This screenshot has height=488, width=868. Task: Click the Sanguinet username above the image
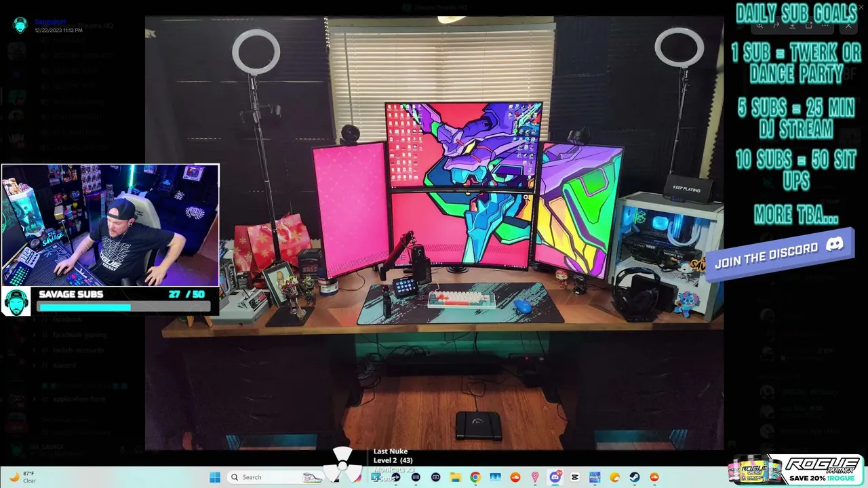52,22
